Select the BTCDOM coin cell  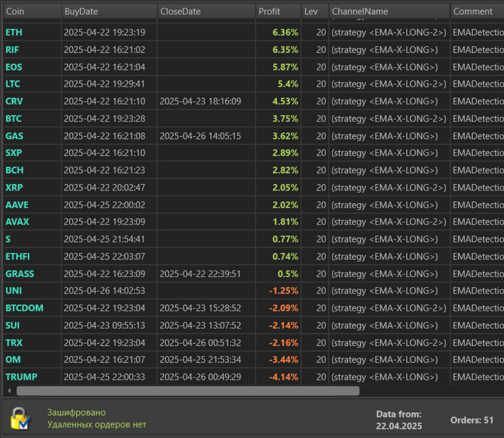(32, 308)
